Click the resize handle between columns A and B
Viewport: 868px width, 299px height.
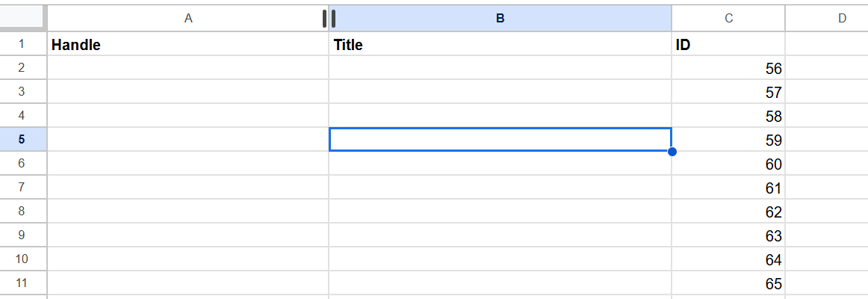pyautogui.click(x=329, y=18)
